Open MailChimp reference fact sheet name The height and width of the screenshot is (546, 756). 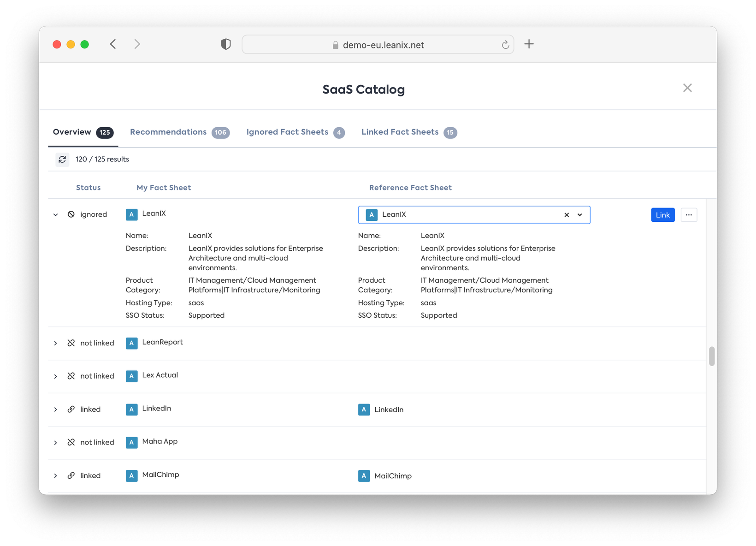click(x=393, y=476)
